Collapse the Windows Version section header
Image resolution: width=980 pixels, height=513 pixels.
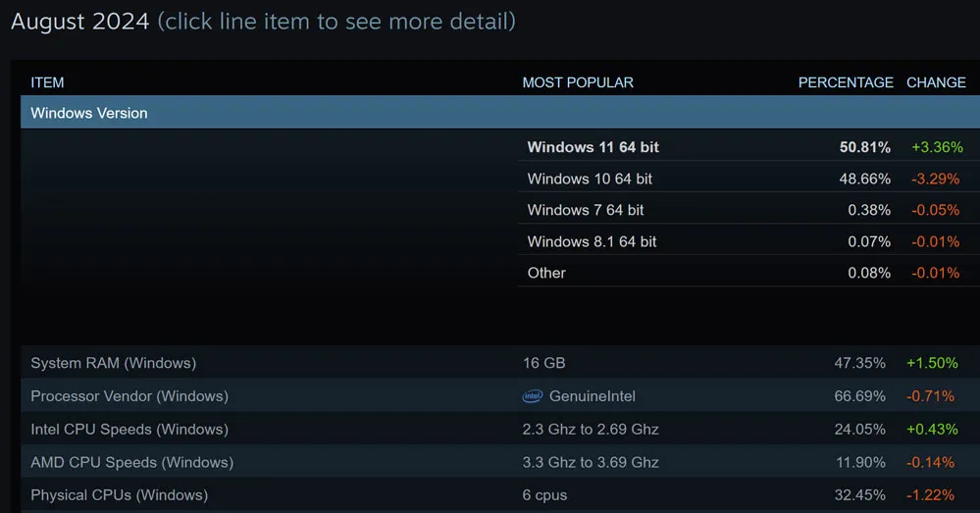(x=89, y=113)
